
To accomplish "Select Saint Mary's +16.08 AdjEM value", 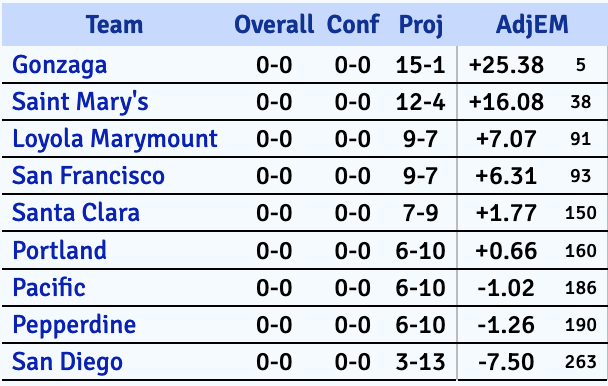I will (506, 102).
